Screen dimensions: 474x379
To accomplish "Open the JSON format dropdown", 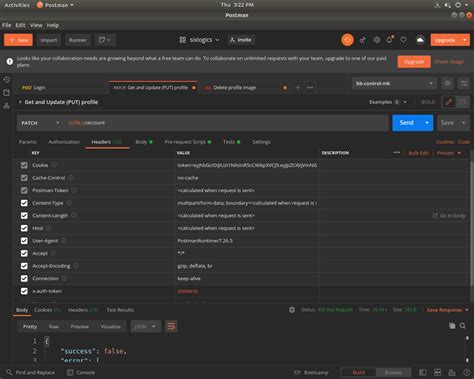I will 146,326.
